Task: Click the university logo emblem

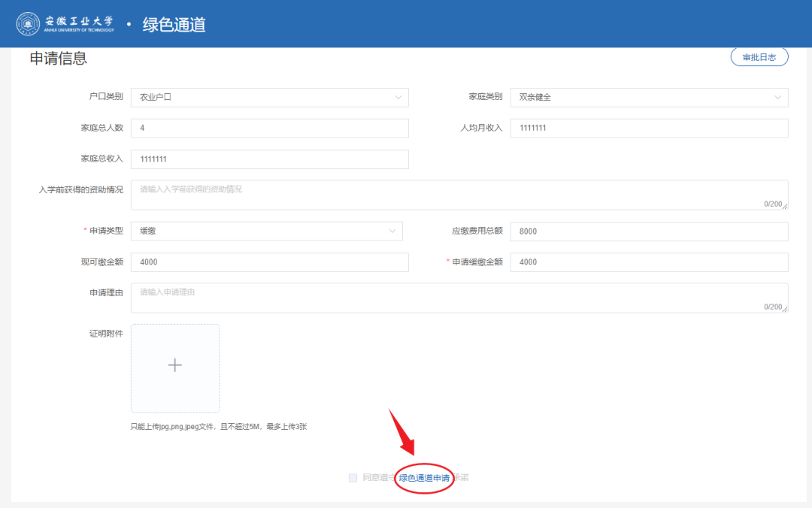Action: [28, 24]
